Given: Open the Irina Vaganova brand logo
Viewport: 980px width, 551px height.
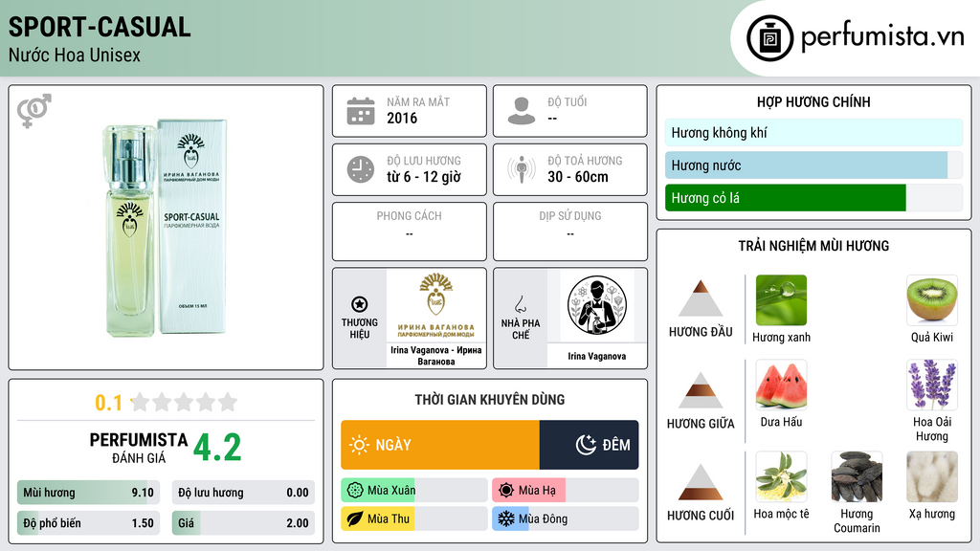Looking at the screenshot, I should pos(436,305).
